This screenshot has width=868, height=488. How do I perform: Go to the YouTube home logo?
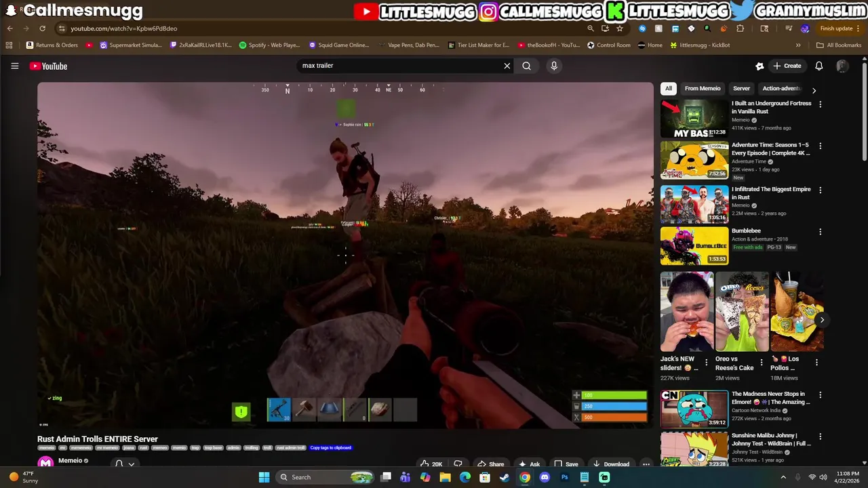(48, 66)
